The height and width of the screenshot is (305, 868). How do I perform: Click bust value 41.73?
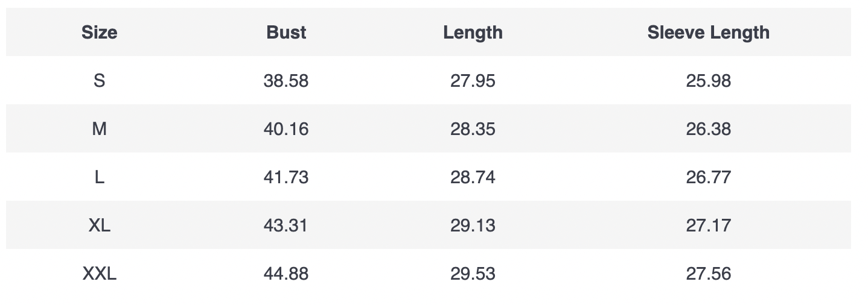[x=286, y=177]
